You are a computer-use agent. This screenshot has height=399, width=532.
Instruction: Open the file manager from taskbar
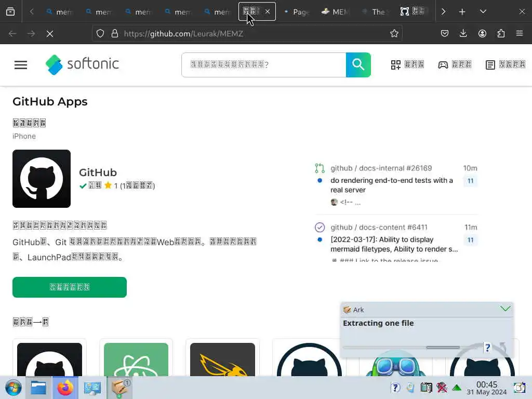tap(38, 388)
